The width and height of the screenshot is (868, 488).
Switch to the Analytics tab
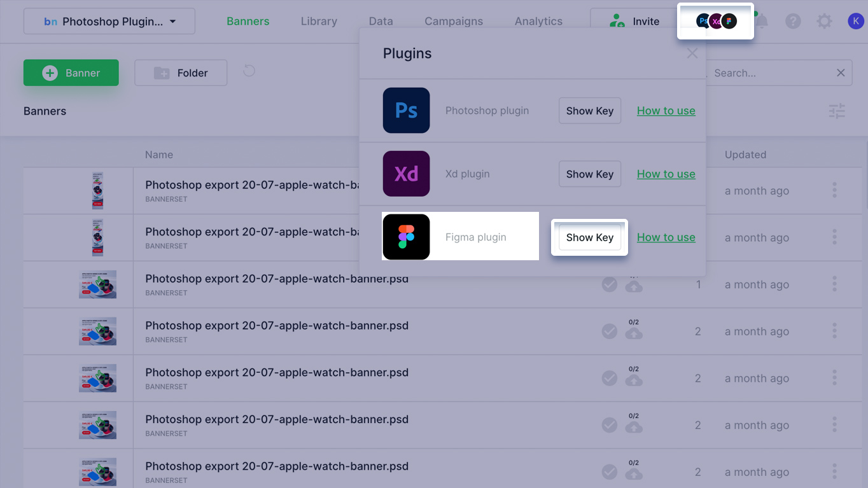(538, 22)
